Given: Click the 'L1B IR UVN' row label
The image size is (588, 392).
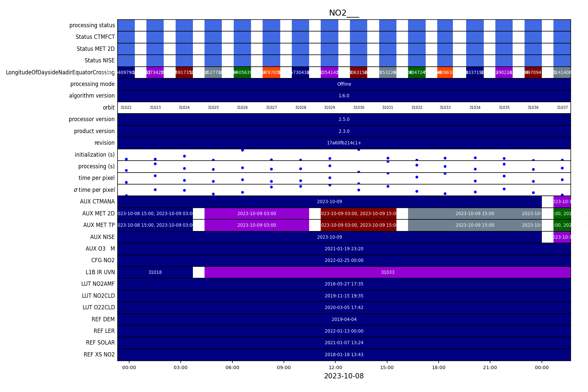Looking at the screenshot, I should [x=100, y=272].
